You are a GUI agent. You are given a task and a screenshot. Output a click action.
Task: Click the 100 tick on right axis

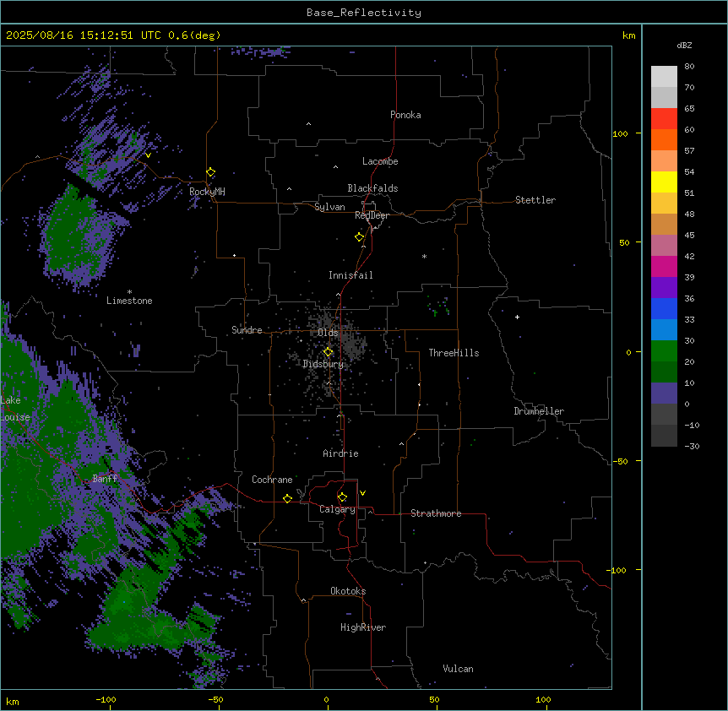(620, 133)
